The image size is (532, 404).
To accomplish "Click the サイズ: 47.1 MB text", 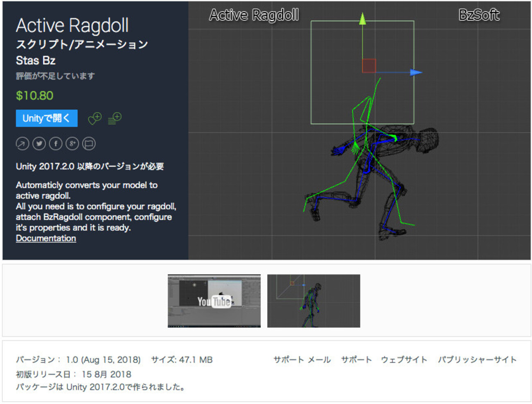I will 182,360.
